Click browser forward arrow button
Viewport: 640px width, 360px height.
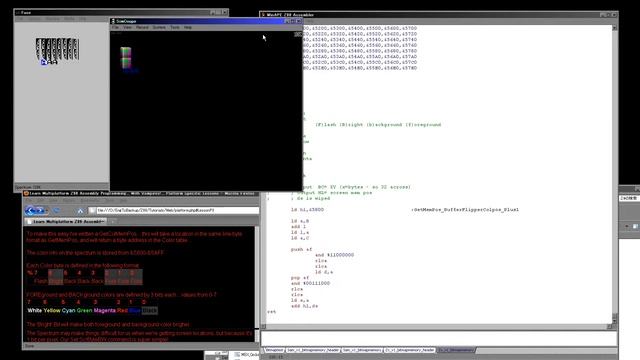pyautogui.click(x=40, y=211)
